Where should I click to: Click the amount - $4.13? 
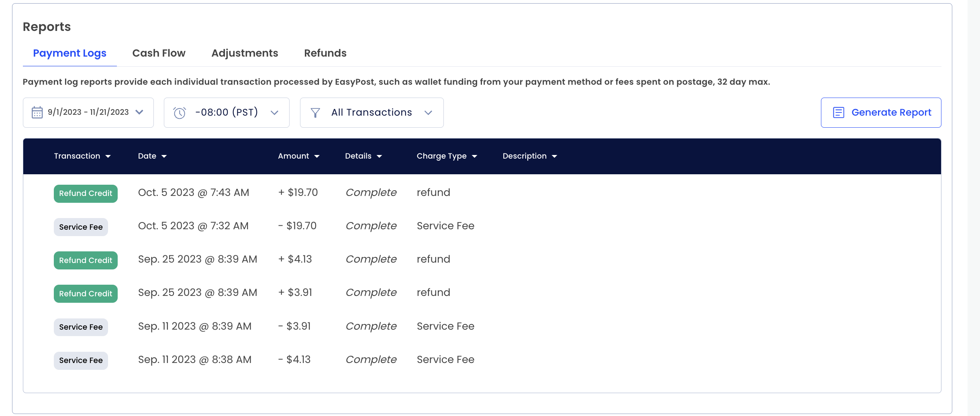point(294,360)
